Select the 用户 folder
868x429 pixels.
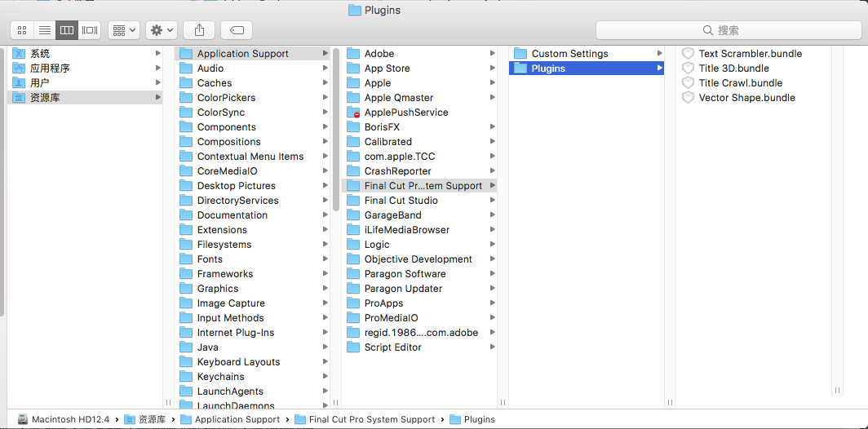coord(85,83)
